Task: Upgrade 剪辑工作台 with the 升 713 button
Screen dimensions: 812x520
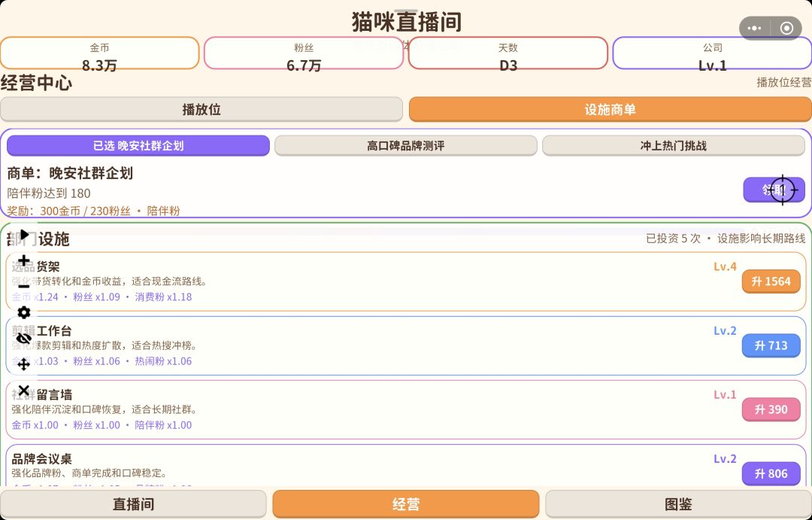Action: pos(771,346)
